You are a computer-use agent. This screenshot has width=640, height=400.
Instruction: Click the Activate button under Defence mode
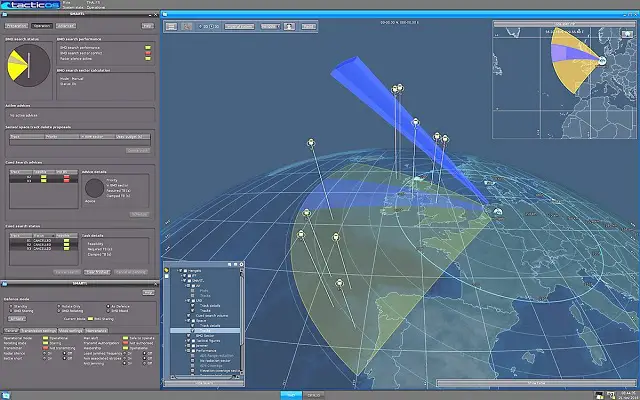click(15, 319)
